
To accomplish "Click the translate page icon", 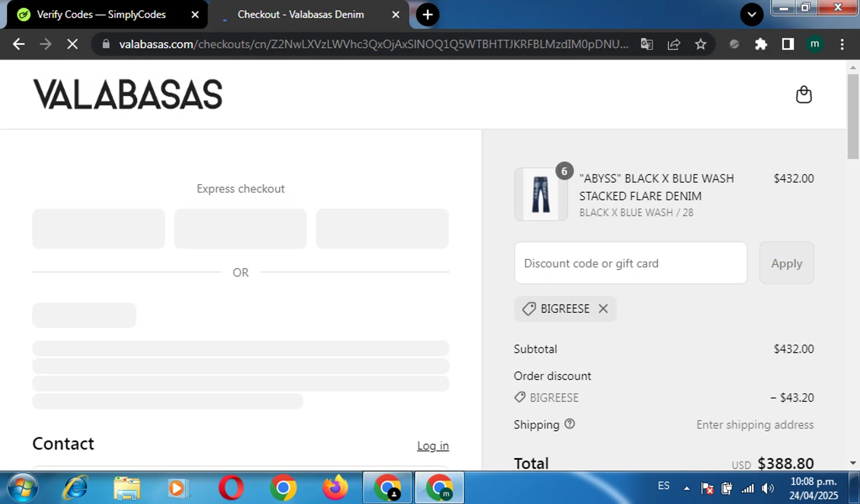I will (x=647, y=44).
